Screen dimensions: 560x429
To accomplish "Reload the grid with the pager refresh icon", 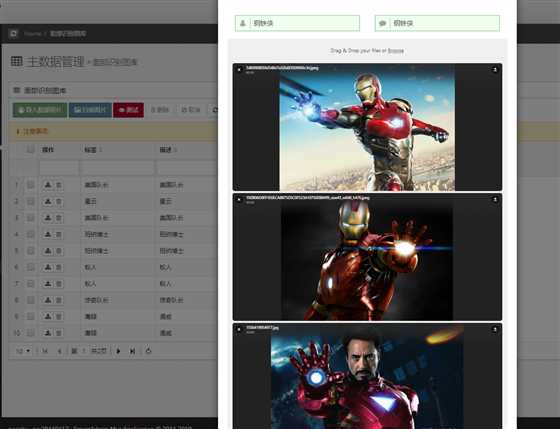I will (x=149, y=351).
